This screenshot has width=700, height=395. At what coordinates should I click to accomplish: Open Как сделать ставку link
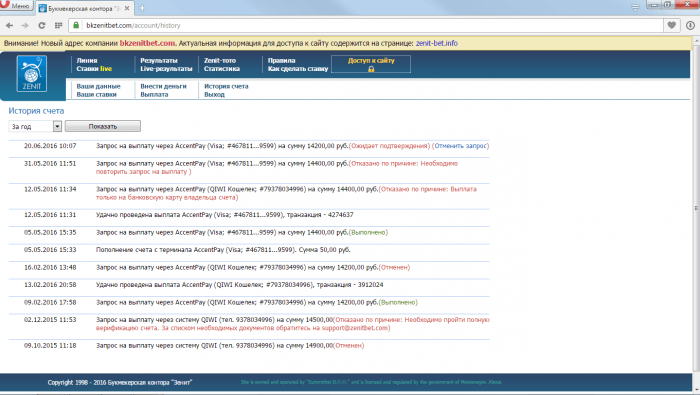click(x=298, y=69)
